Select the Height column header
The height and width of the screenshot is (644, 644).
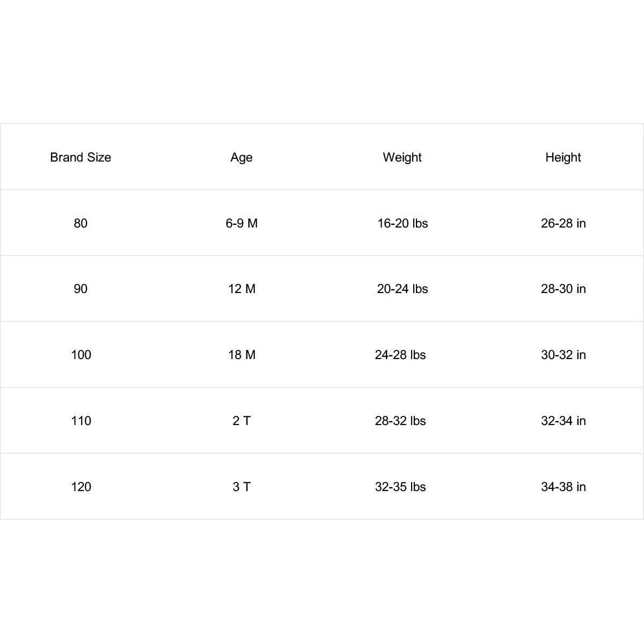tap(563, 157)
